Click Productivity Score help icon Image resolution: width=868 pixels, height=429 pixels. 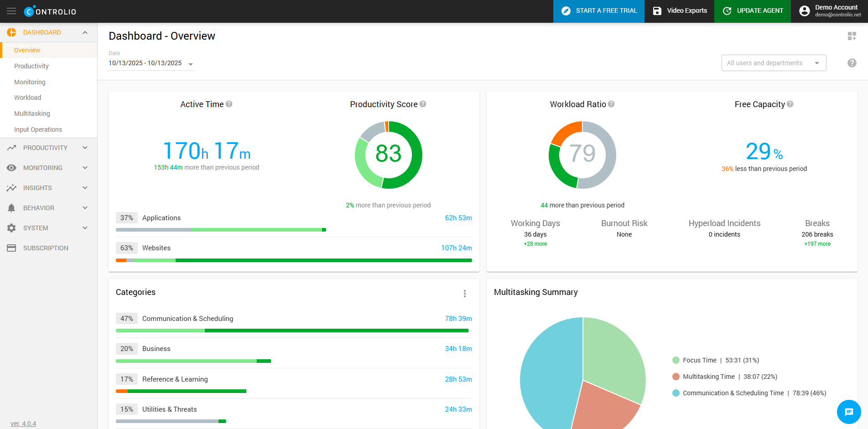423,104
